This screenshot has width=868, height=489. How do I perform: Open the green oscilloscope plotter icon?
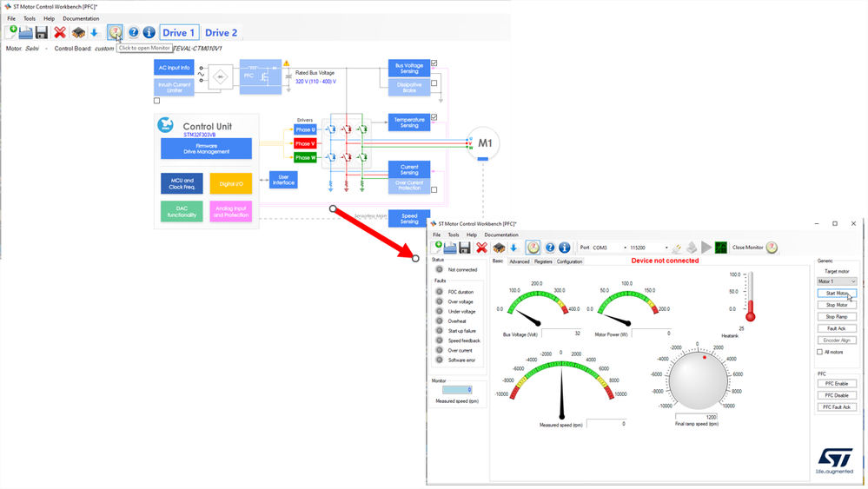[721, 248]
